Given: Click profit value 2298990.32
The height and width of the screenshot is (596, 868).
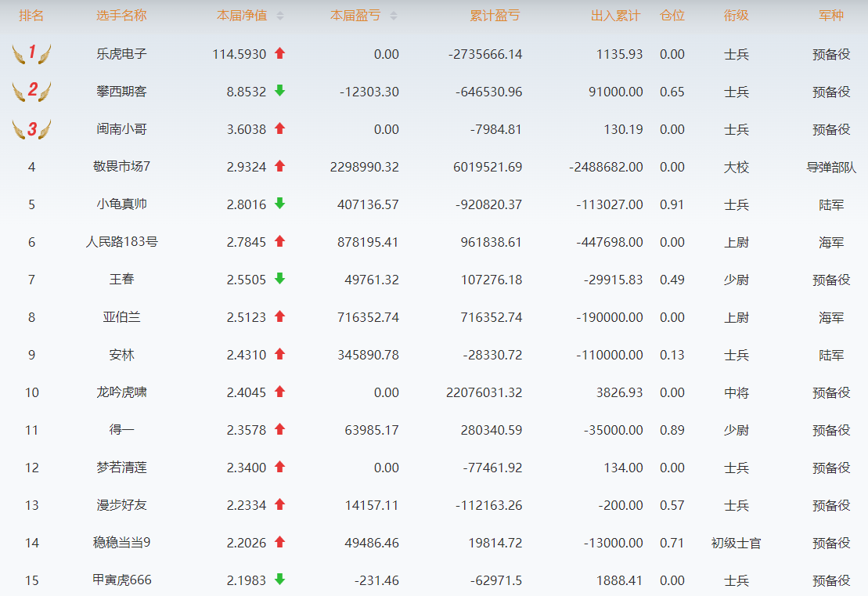Looking at the screenshot, I should (364, 168).
